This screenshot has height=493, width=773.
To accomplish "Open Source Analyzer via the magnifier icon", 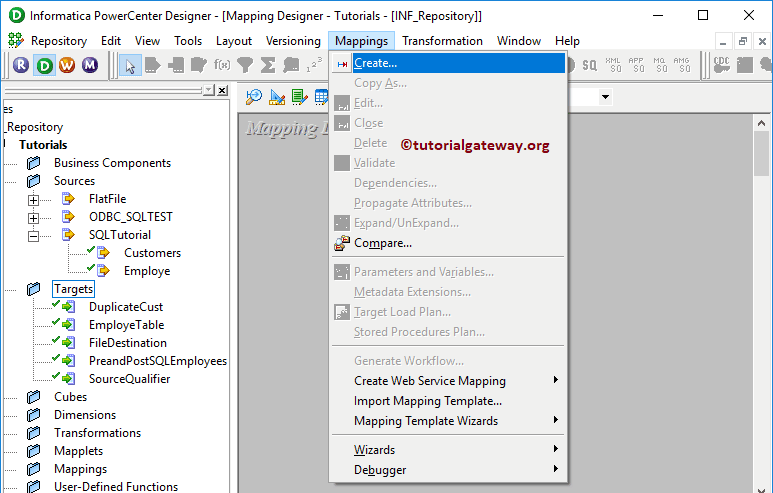I will pyautogui.click(x=254, y=97).
